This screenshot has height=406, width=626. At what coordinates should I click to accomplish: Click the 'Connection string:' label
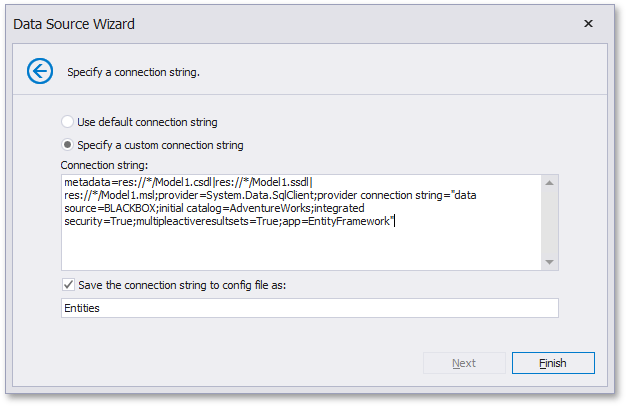tap(104, 164)
